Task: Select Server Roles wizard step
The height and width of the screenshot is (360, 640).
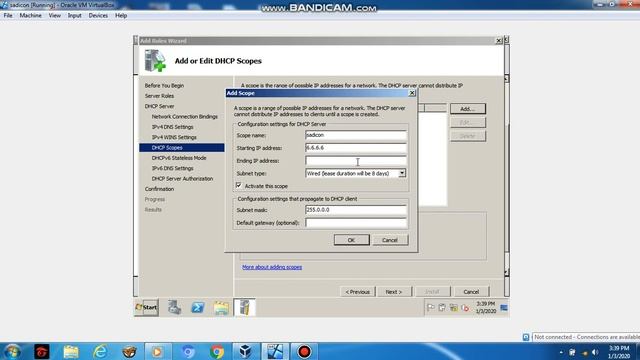Action: tap(159, 96)
